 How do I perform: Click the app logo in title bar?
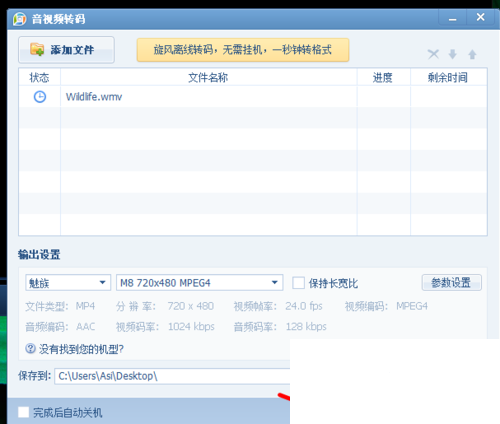coord(19,19)
